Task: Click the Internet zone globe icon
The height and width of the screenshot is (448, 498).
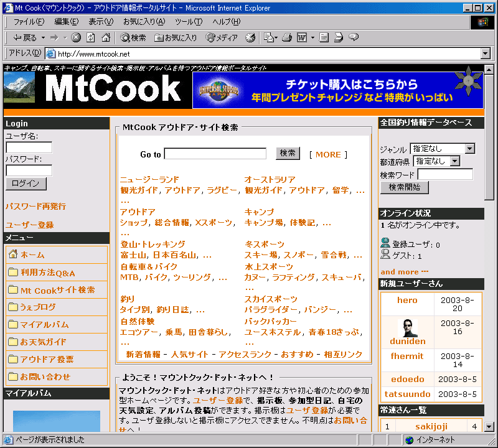Action: pyautogui.click(x=410, y=440)
